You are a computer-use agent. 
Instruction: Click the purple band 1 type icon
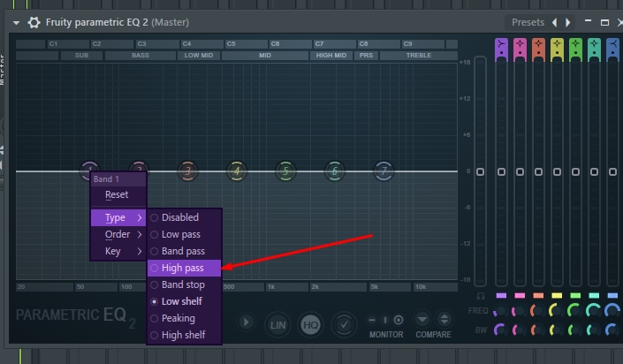click(x=501, y=49)
